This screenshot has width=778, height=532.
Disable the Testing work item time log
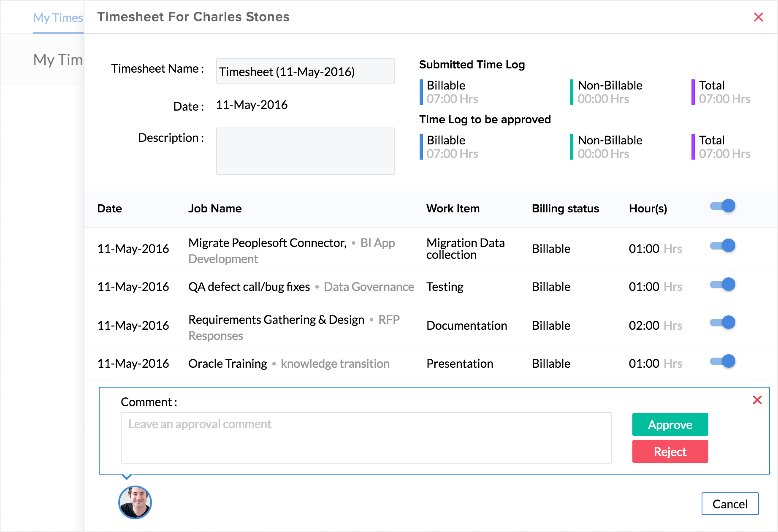click(723, 285)
